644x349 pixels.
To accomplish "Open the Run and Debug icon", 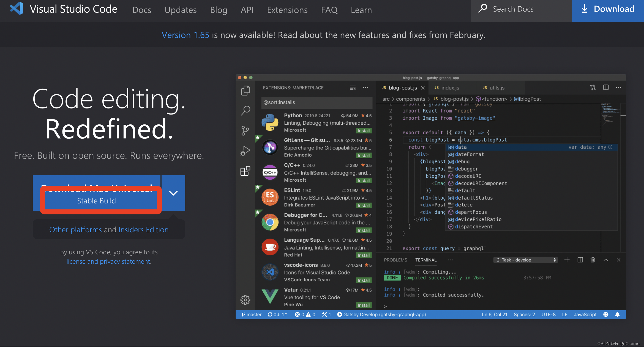I will 245,151.
